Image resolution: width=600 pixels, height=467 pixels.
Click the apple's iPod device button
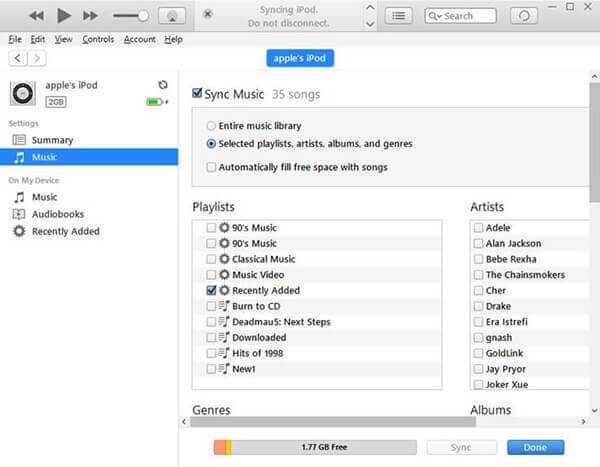pos(300,58)
